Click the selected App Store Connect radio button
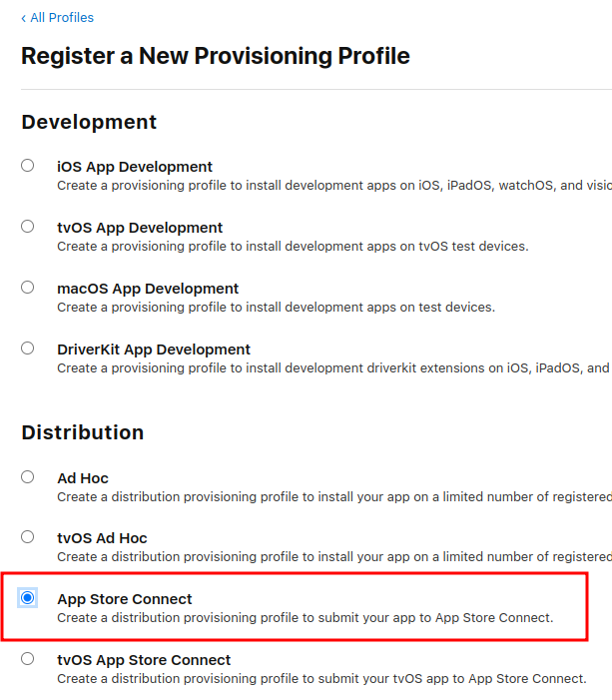Viewport: 612px width, 700px height. 28,598
